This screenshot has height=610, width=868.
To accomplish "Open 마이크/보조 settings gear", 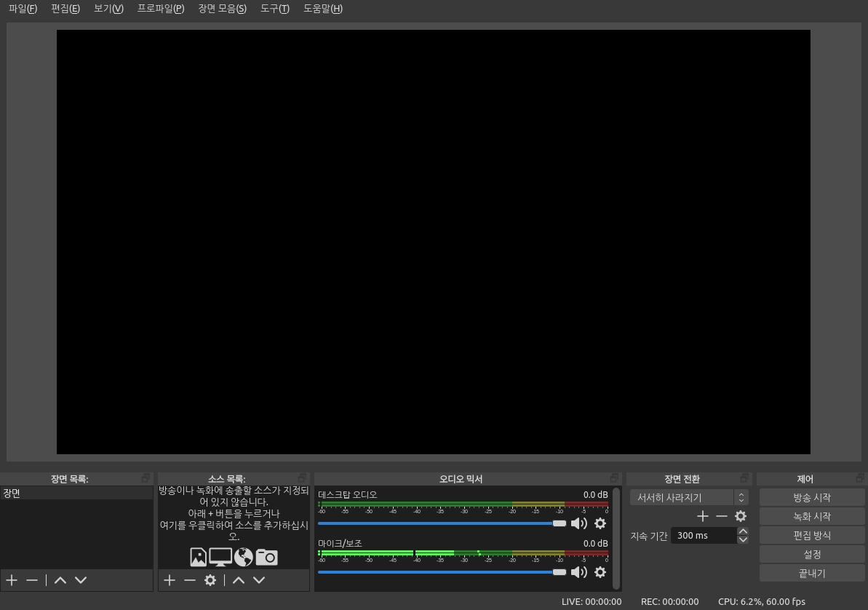I will click(600, 572).
